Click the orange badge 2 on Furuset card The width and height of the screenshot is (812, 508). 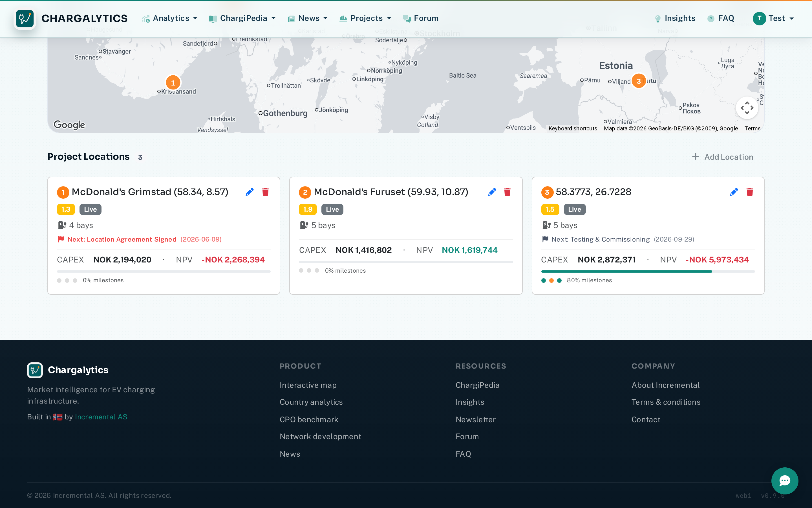pos(305,192)
